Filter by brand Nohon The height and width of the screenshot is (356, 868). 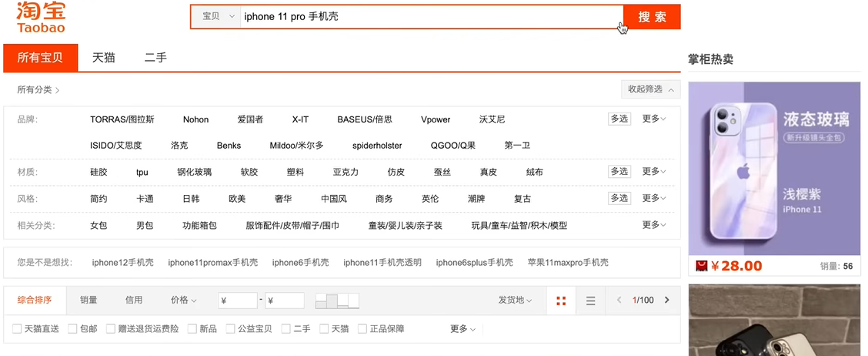click(x=196, y=119)
